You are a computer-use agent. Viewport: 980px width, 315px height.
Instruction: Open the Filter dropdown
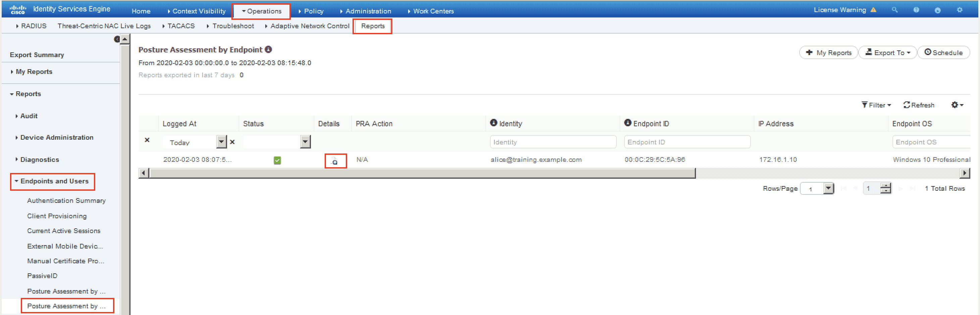pos(876,105)
